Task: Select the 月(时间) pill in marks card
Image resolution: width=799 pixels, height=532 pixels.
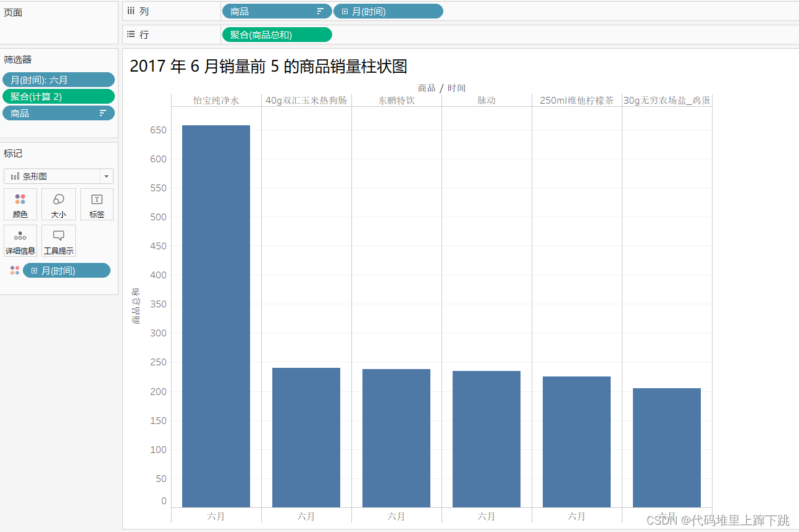Action: [x=67, y=270]
